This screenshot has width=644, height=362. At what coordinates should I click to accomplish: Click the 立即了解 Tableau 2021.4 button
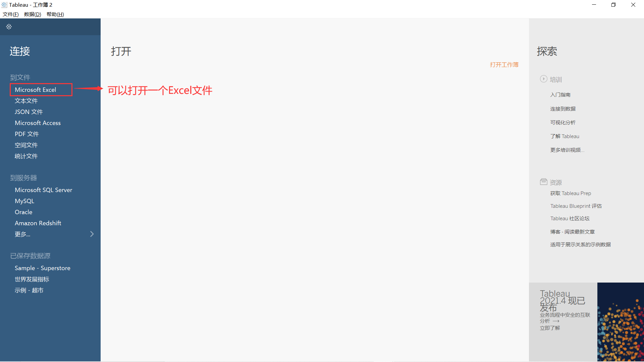coord(550,328)
